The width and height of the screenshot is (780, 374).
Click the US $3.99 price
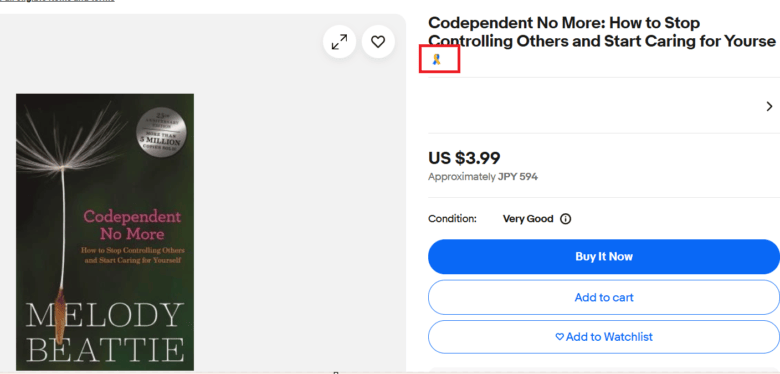tap(464, 158)
